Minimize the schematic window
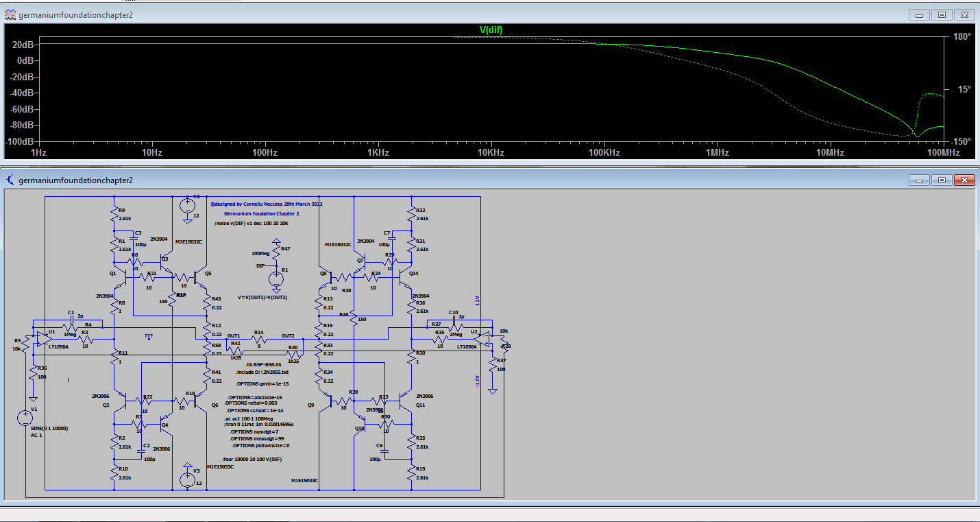Image resolution: width=980 pixels, height=522 pixels. (919, 180)
